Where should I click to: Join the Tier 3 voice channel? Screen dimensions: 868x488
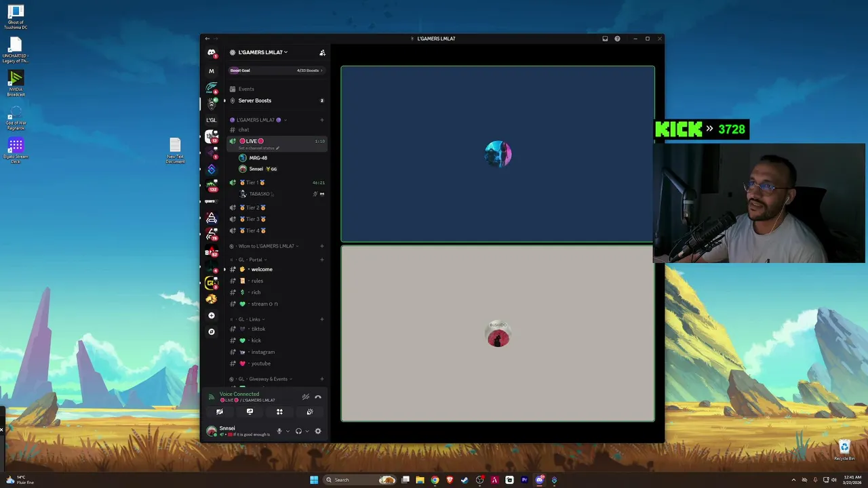coord(277,219)
